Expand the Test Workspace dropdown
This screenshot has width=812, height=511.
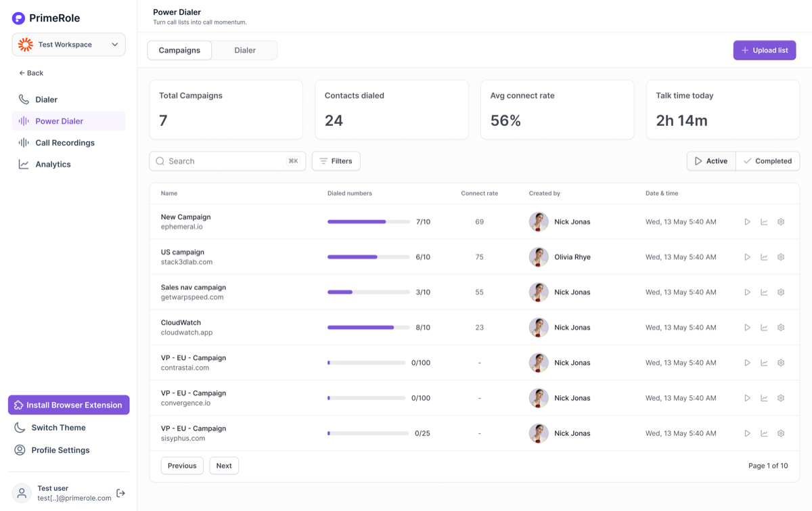coord(69,45)
